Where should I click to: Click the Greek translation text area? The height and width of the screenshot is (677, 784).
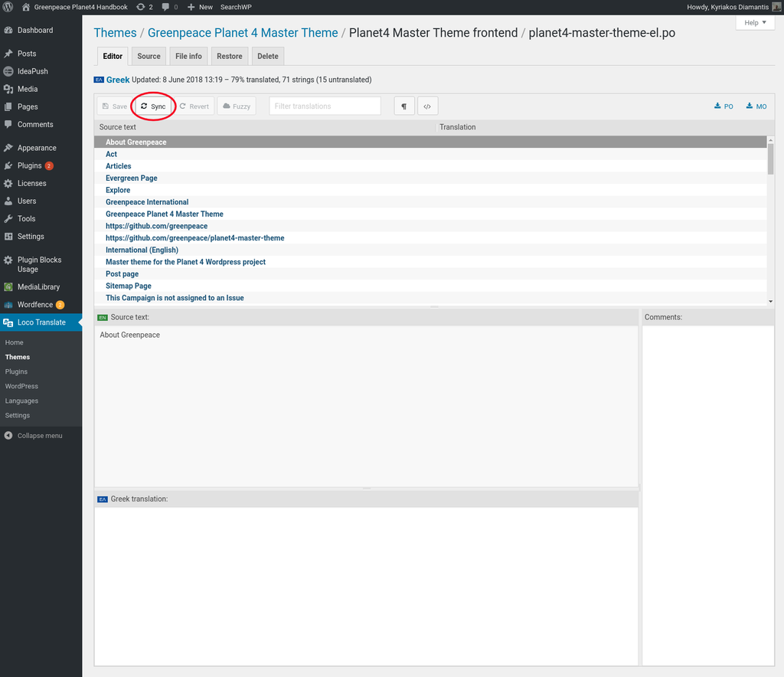click(366, 586)
